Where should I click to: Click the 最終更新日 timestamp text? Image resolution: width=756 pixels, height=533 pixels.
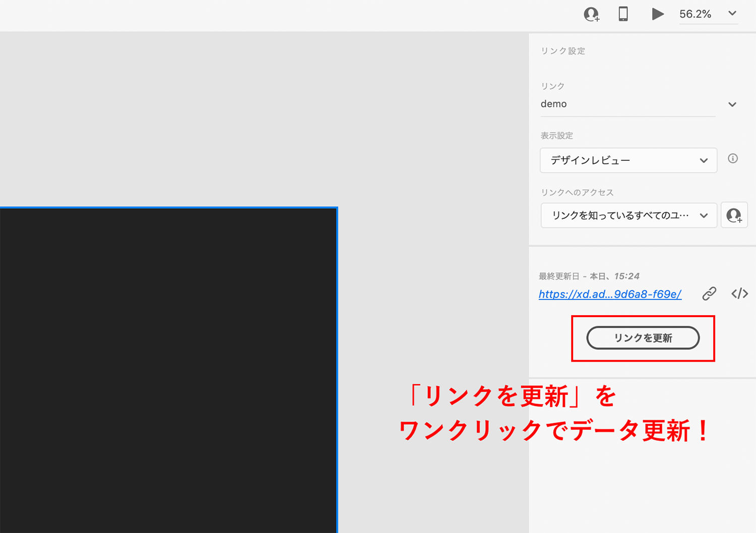589,276
